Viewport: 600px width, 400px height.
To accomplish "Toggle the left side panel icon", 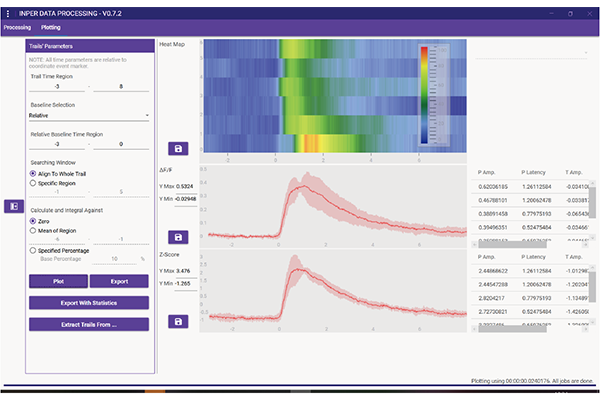I will pyautogui.click(x=13, y=205).
